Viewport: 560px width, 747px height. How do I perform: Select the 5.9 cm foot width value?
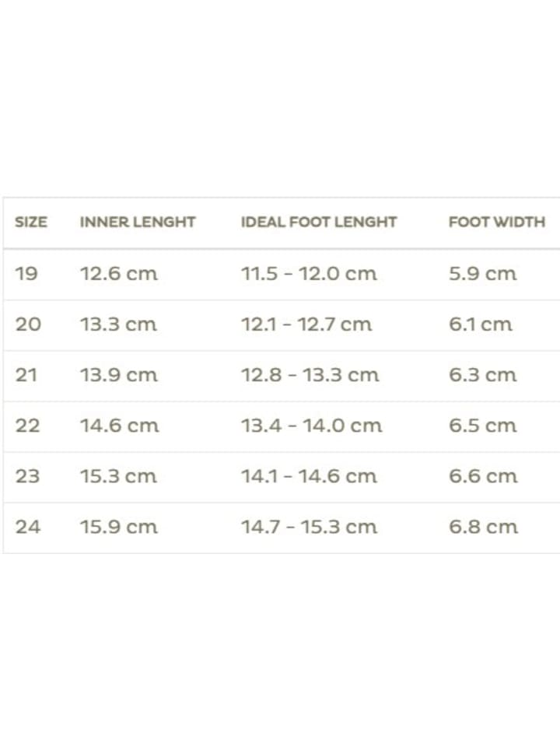[x=482, y=274]
